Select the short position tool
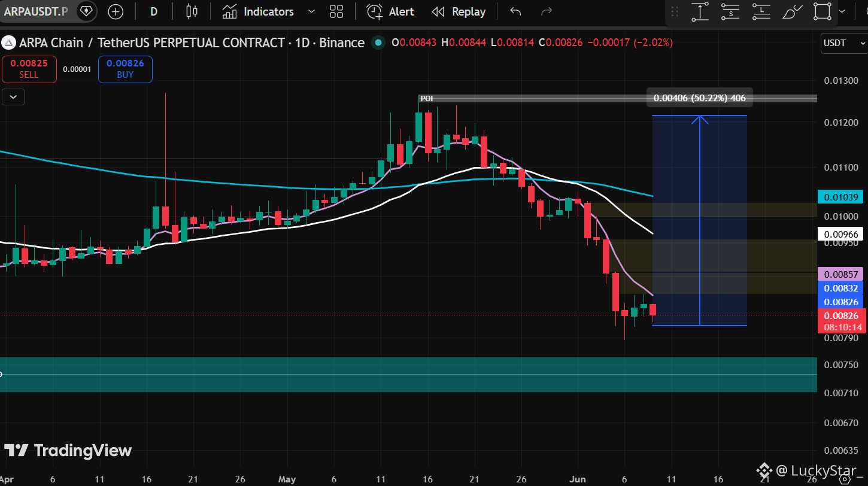The height and width of the screenshot is (486, 868). pos(730,12)
